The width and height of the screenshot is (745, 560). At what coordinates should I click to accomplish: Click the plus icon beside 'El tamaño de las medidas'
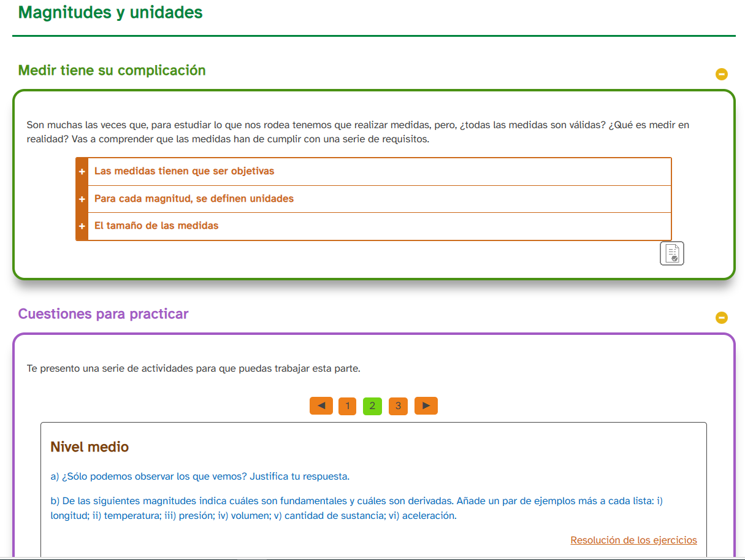click(82, 226)
